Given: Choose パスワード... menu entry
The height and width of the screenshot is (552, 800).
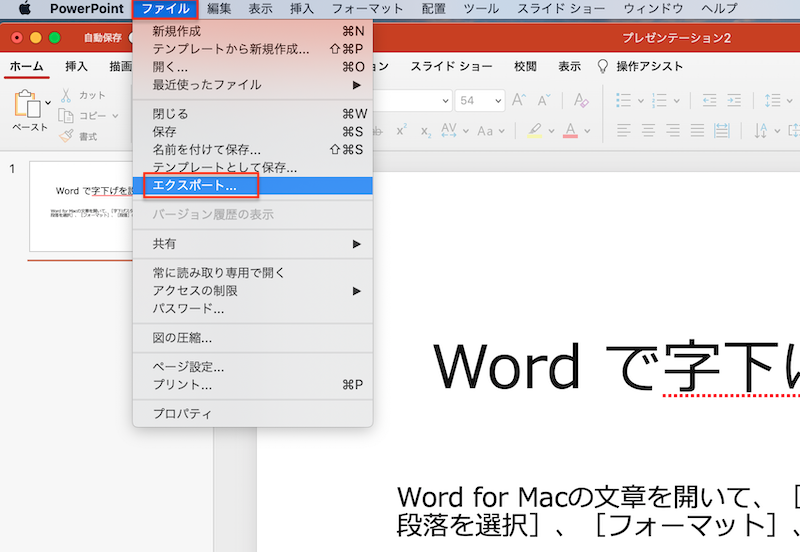Looking at the screenshot, I should [253, 309].
